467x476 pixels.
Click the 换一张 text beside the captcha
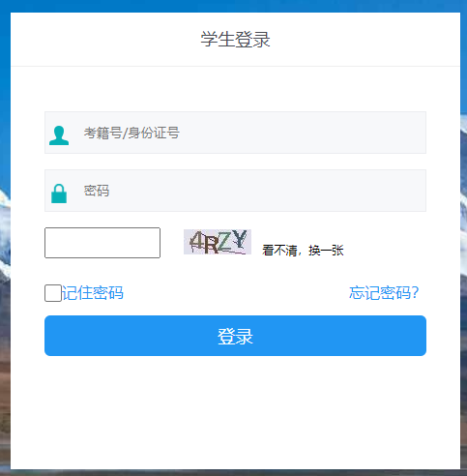tap(326, 251)
